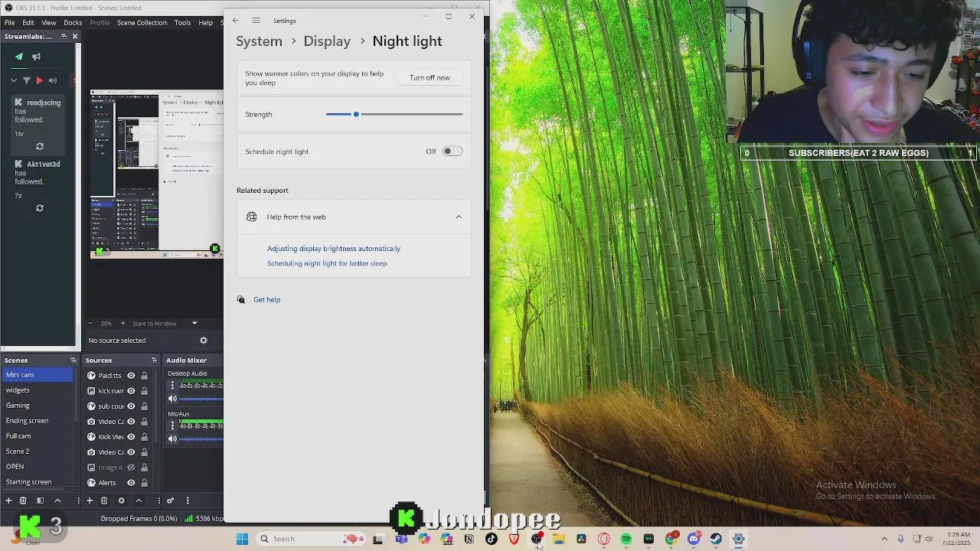Toggle visibility of Alerts source
980x551 pixels.
point(131,483)
